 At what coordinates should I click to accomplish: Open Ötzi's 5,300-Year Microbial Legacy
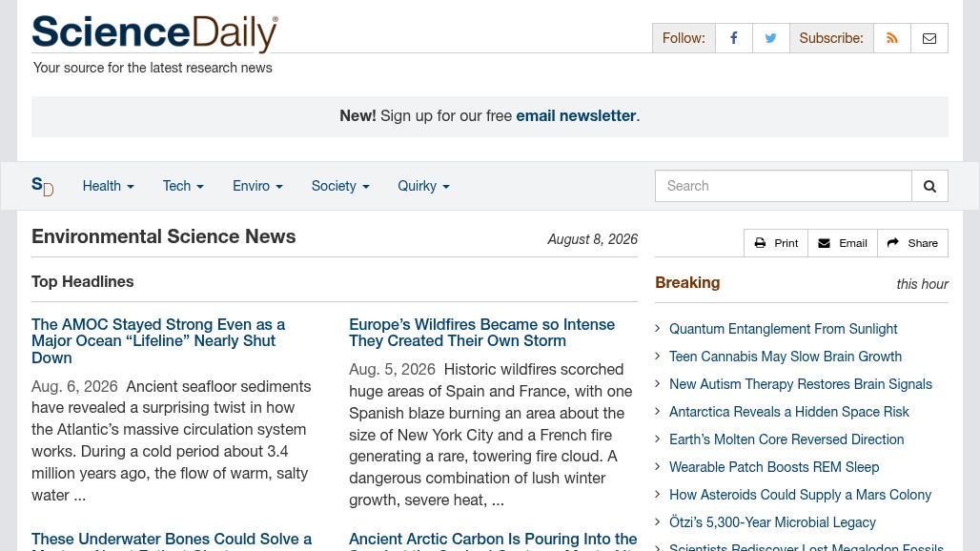pyautogui.click(x=772, y=522)
